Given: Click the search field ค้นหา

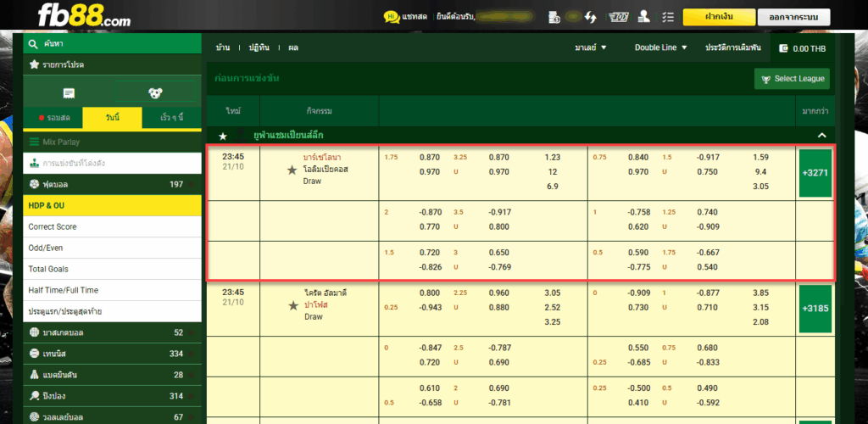Looking at the screenshot, I should point(113,43).
